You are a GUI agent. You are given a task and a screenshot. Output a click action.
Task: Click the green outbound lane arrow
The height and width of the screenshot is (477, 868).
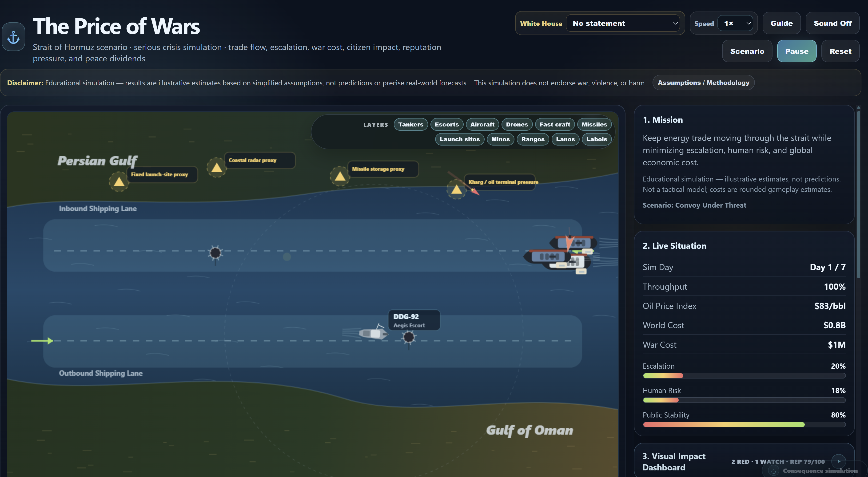pos(42,341)
